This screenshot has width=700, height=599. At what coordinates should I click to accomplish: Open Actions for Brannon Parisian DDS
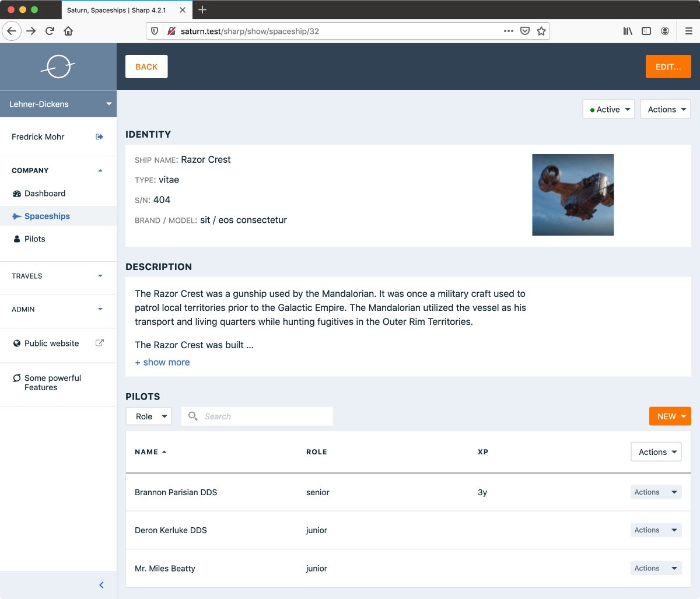click(x=656, y=492)
